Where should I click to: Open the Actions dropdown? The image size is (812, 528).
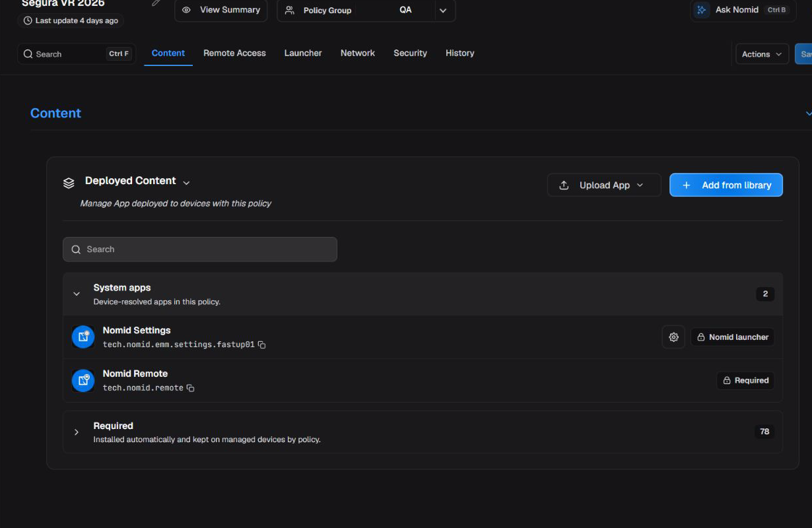tap(762, 54)
